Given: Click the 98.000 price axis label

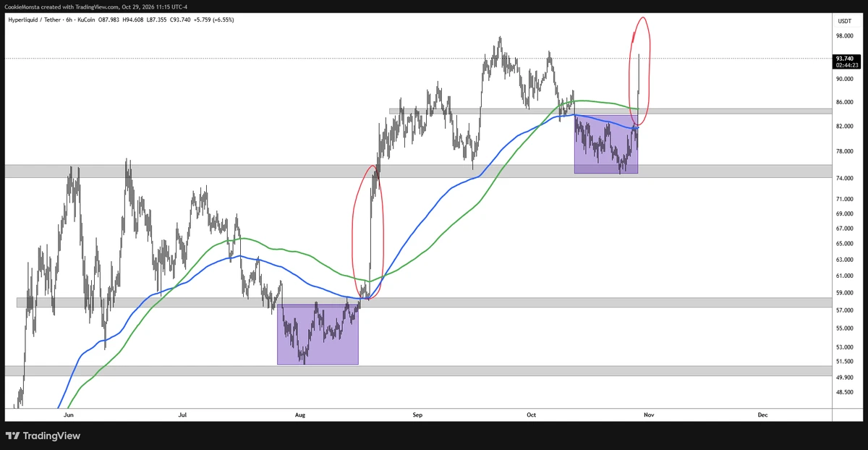Looking at the screenshot, I should (845, 35).
